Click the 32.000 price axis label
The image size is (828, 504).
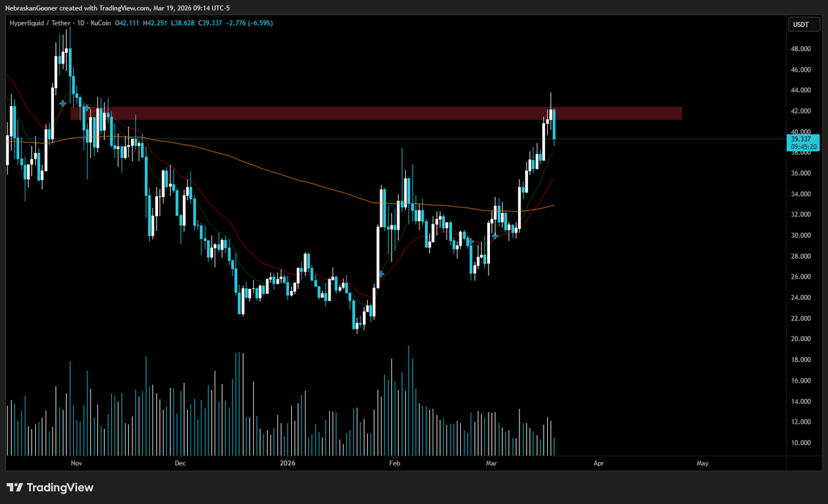coord(801,214)
